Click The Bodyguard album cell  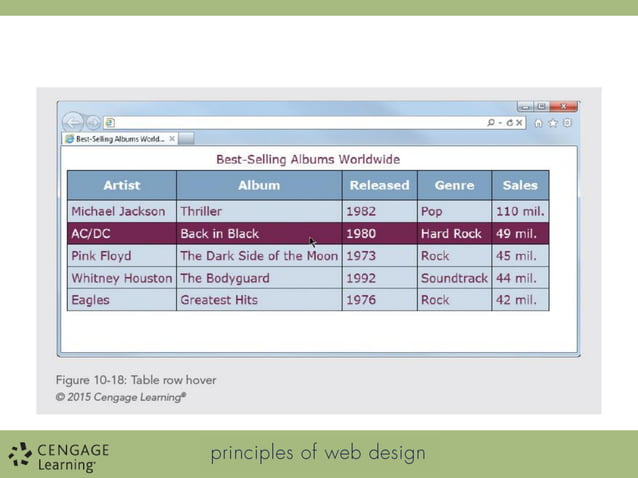[259, 278]
